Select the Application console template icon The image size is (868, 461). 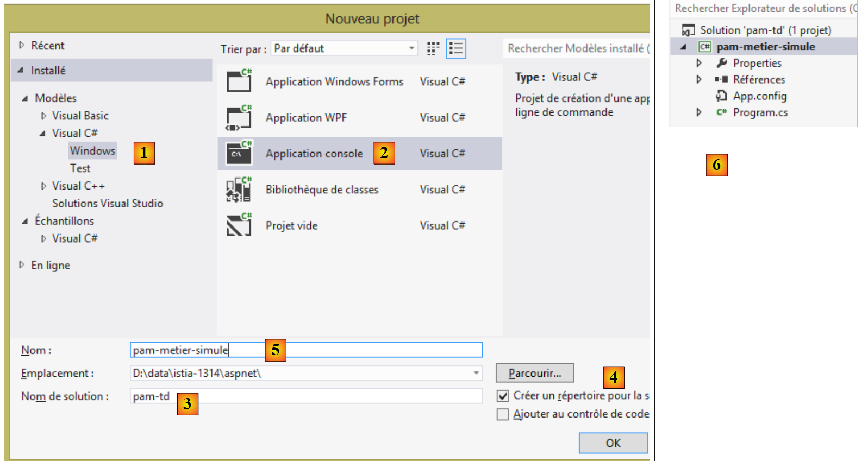click(239, 154)
